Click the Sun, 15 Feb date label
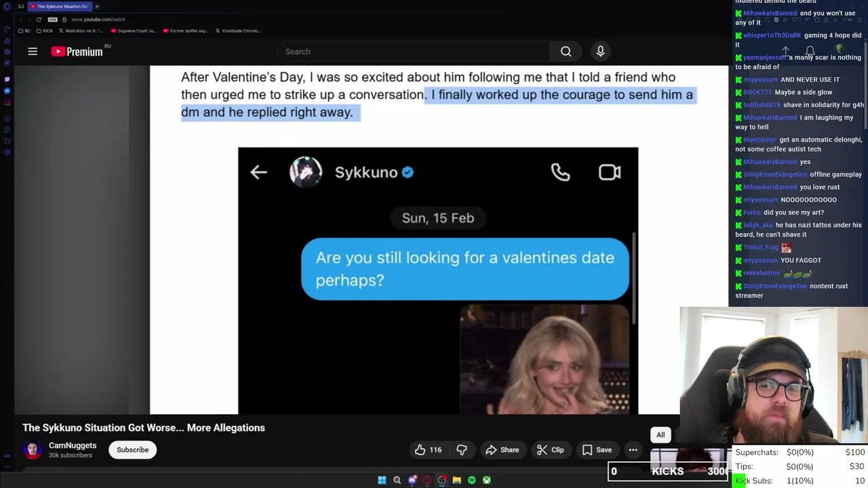The image size is (868, 488). (438, 218)
